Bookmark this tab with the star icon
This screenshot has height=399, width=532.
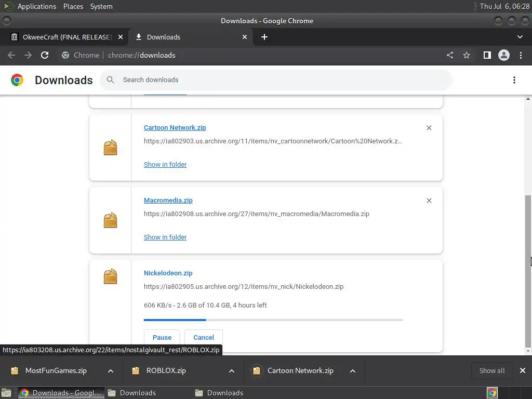467,55
